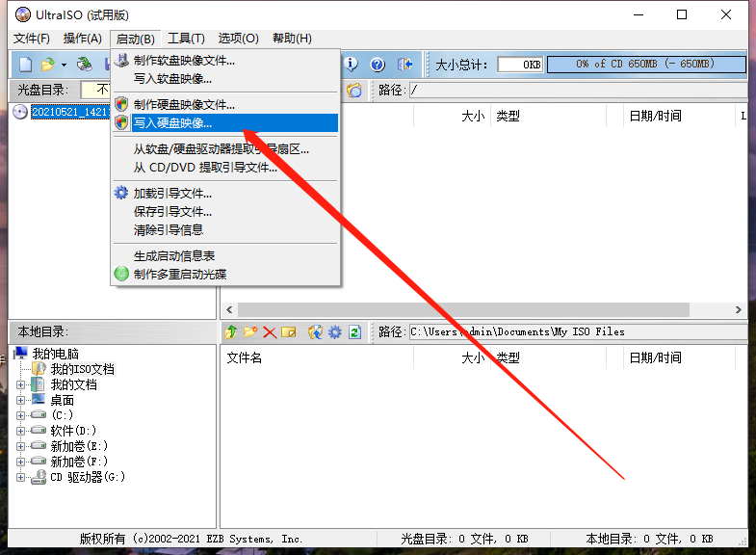Select 我的ISO文档 tree item
Screen dimensions: 756x555
point(83,369)
